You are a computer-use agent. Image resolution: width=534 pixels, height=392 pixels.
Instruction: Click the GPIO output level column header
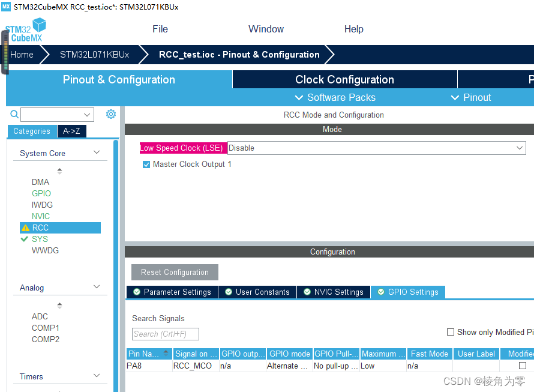(x=242, y=354)
